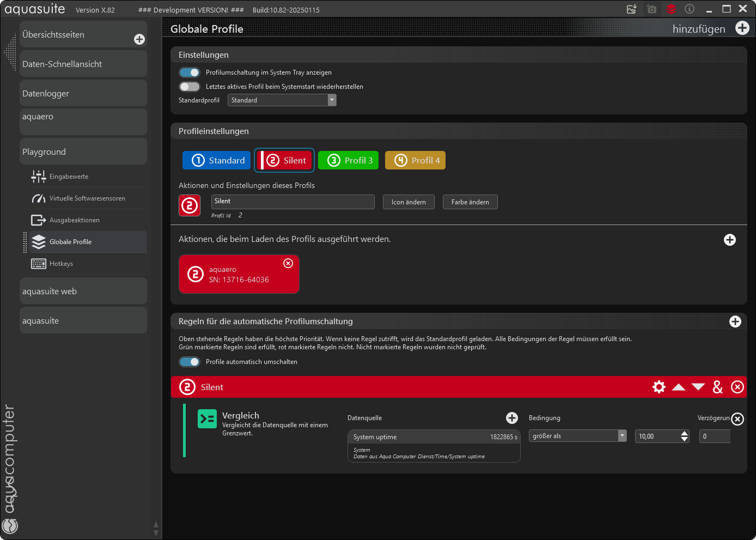Open the 'größer als' condition dropdown
Image resolution: width=756 pixels, height=540 pixels.
[622, 436]
